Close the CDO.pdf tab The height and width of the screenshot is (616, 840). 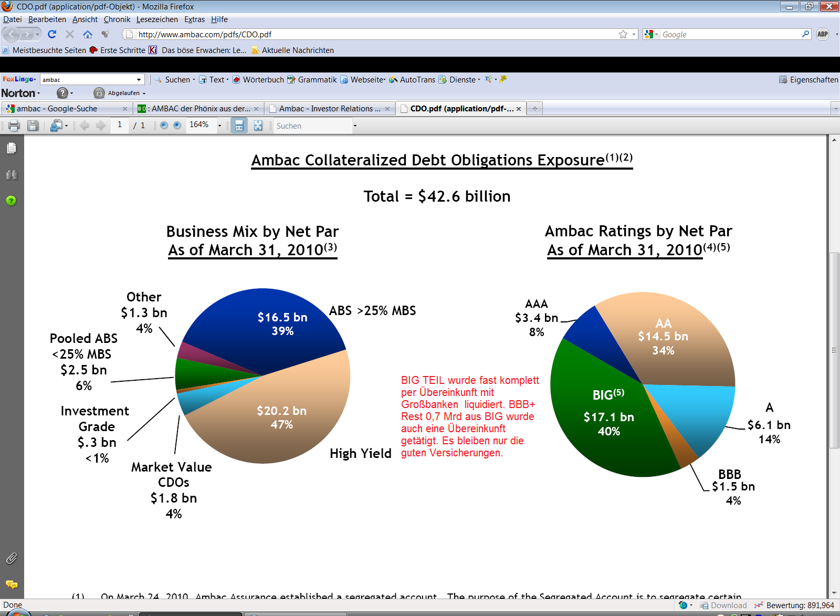coord(519,109)
